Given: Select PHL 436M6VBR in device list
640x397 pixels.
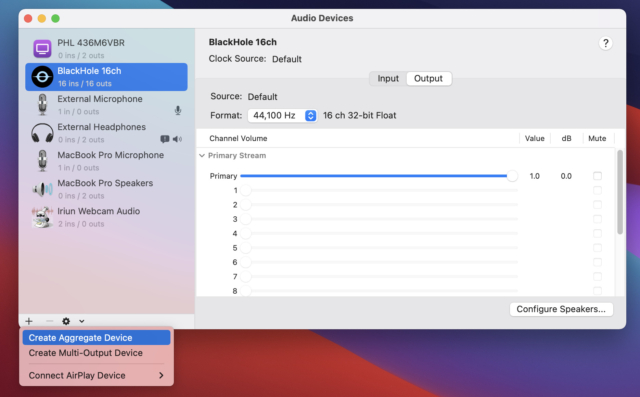Looking at the screenshot, I should [x=106, y=49].
